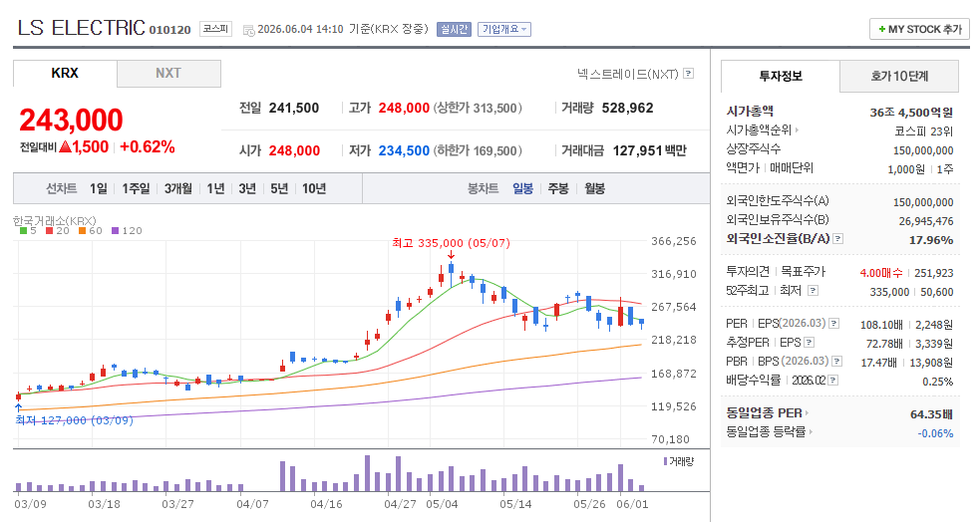Select the 3개월 line chart period
Viewport: 980px width, 522px height.
[x=178, y=188]
